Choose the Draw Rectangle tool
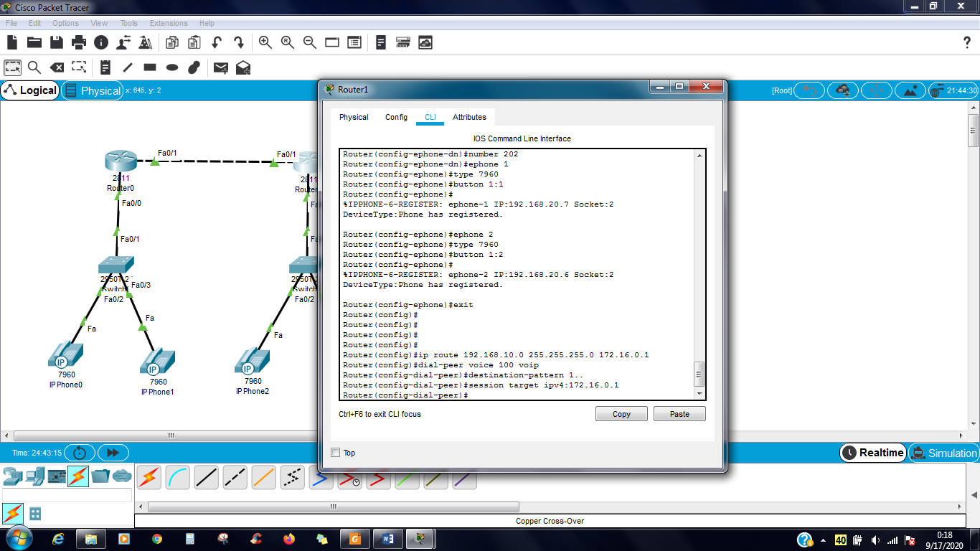 tap(150, 67)
